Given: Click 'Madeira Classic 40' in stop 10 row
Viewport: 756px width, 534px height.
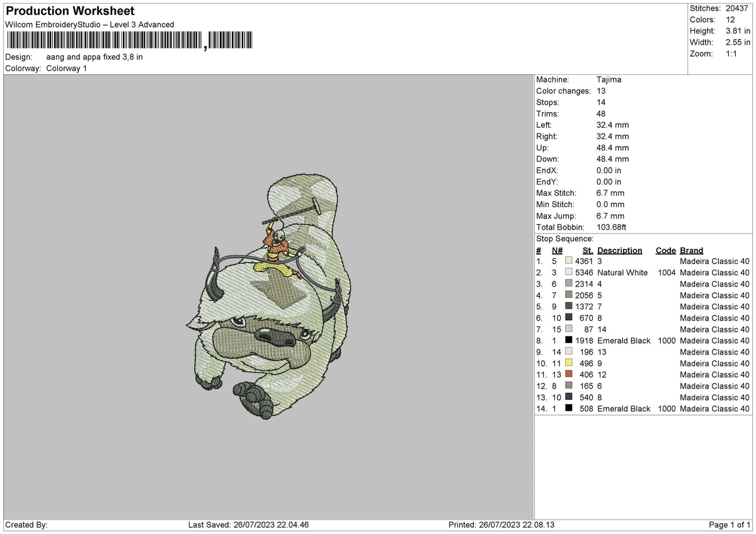Looking at the screenshot, I should pos(714,363).
